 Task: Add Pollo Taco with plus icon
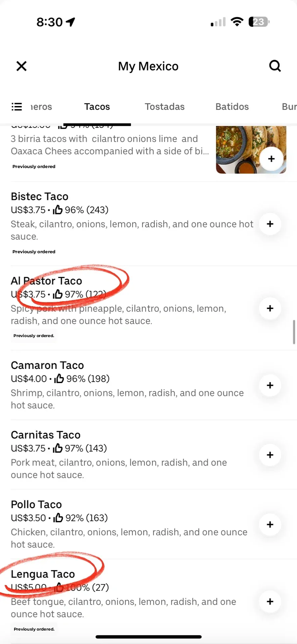click(x=270, y=525)
